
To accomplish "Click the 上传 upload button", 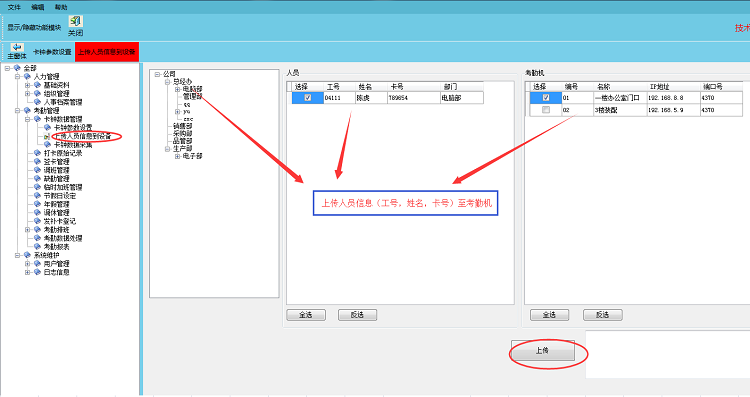I will [543, 351].
